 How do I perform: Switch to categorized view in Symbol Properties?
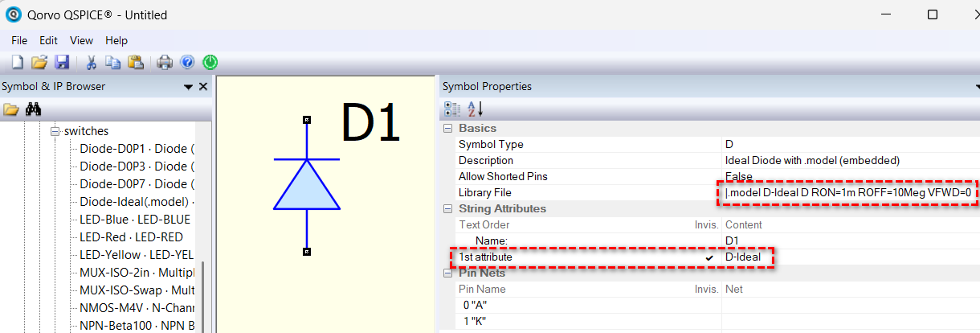[452, 109]
